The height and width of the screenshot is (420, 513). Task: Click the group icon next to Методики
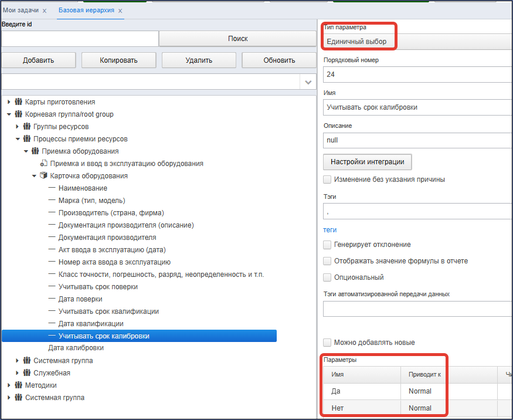coord(19,385)
